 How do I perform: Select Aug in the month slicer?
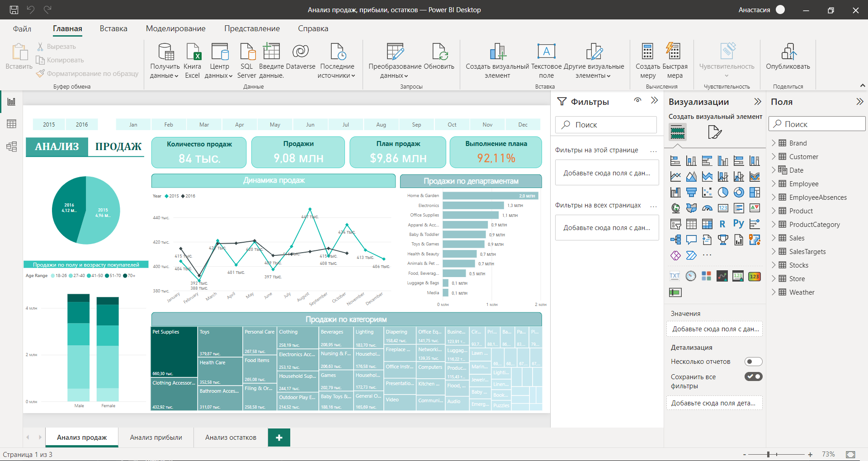click(381, 125)
